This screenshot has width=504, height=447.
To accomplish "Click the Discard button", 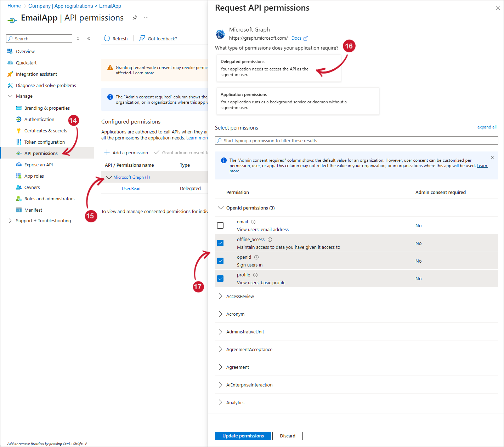I will tap(288, 436).
